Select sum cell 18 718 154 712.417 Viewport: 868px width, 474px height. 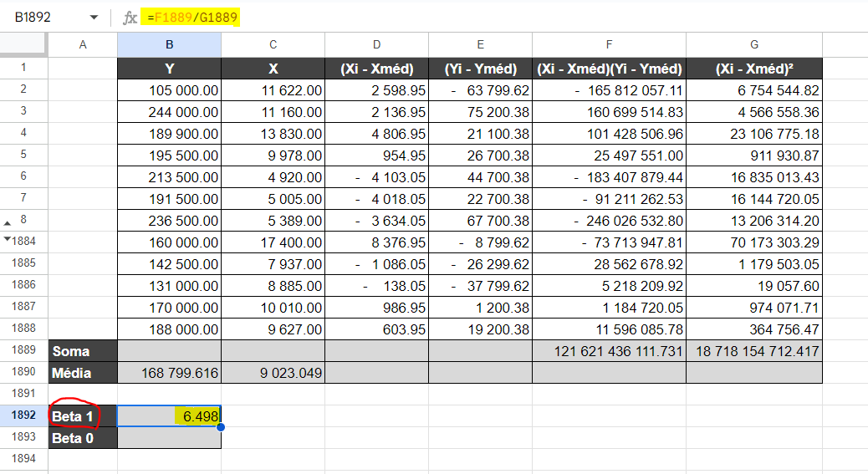click(754, 350)
